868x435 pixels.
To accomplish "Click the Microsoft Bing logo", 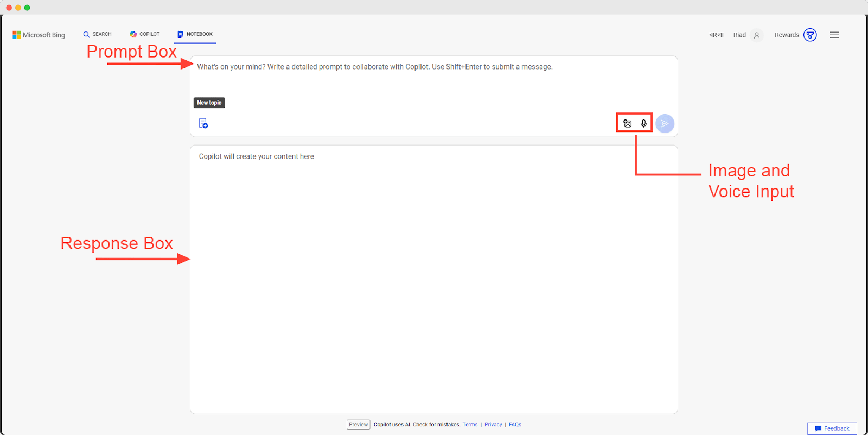I will coord(39,35).
